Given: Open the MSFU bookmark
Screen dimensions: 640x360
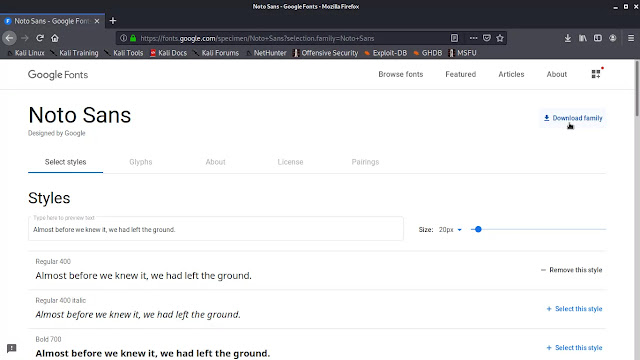Looking at the screenshot, I should pos(462,53).
